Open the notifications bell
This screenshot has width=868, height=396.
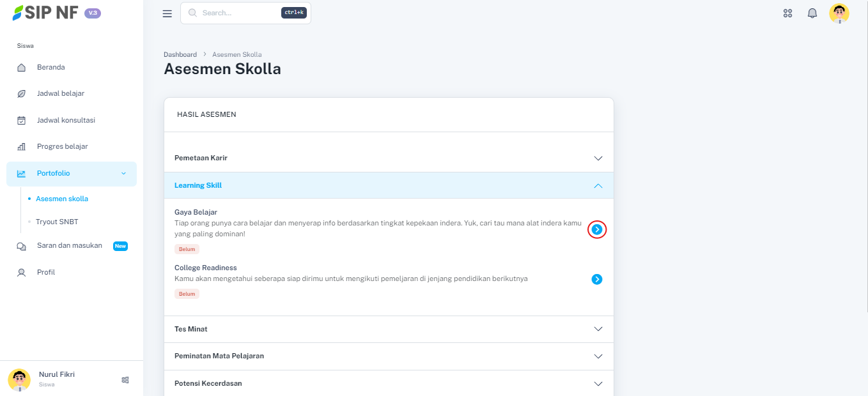tap(812, 13)
